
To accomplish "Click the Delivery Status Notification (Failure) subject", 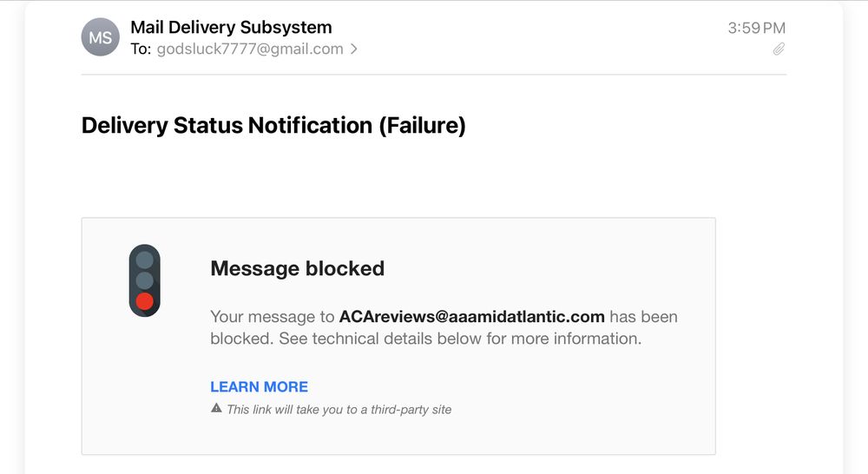I will pos(273,125).
